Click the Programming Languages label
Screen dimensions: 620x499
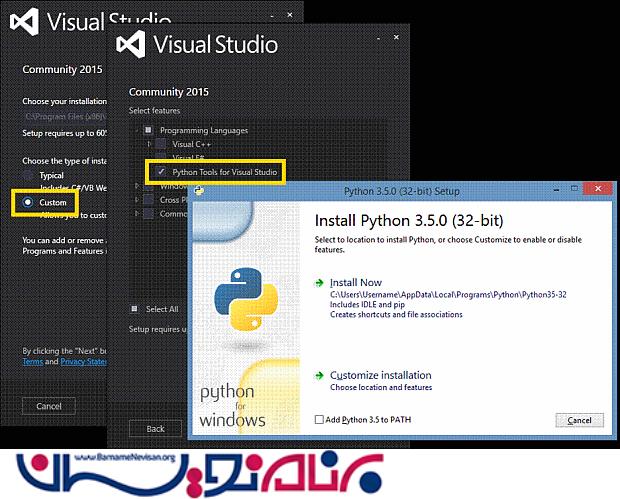204,130
